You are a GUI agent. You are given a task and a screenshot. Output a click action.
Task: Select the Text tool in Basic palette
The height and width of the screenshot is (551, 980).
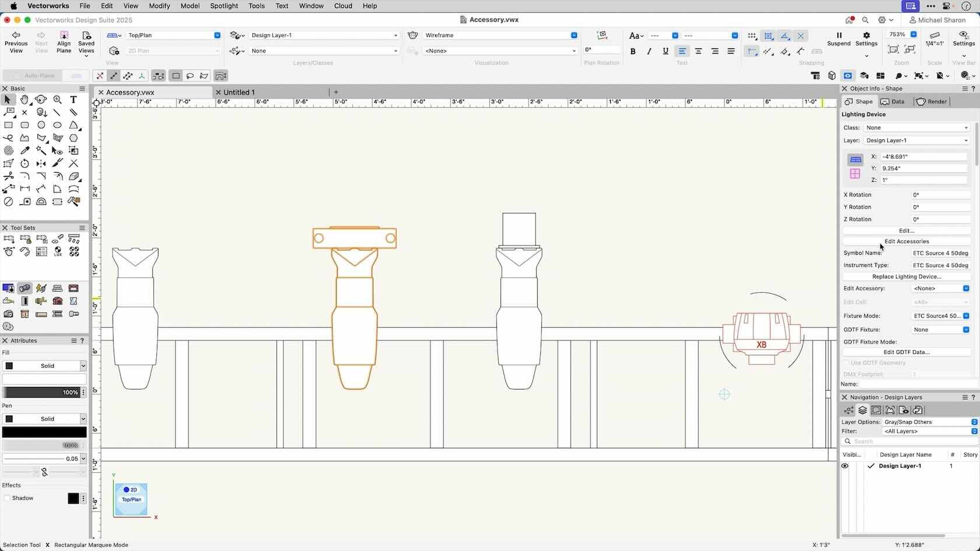(x=73, y=100)
